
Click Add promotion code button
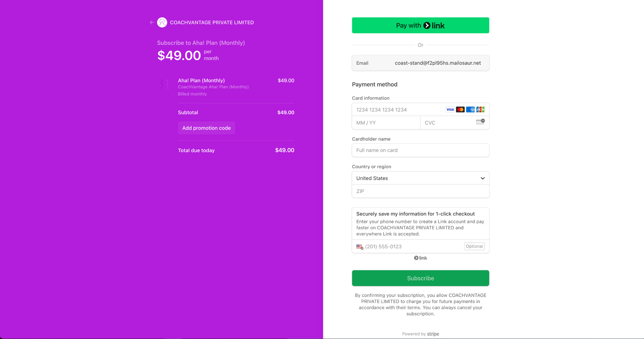click(x=206, y=128)
